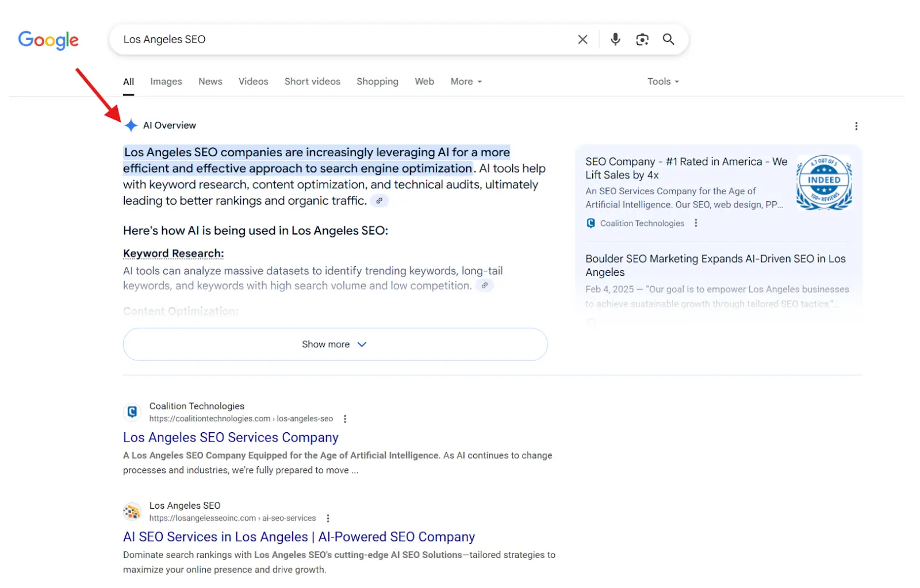Switch to the Short videos tab
This screenshot has height=588, width=920.
coord(312,82)
